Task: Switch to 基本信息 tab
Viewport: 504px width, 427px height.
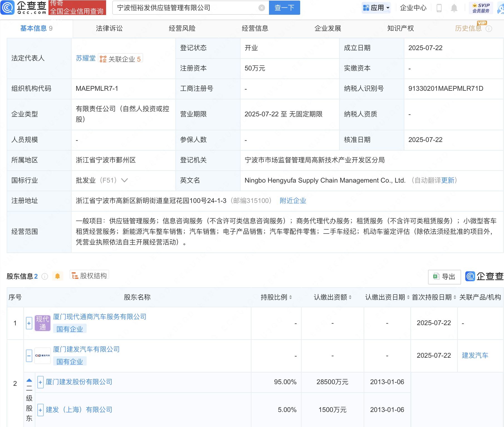Action: (x=36, y=28)
